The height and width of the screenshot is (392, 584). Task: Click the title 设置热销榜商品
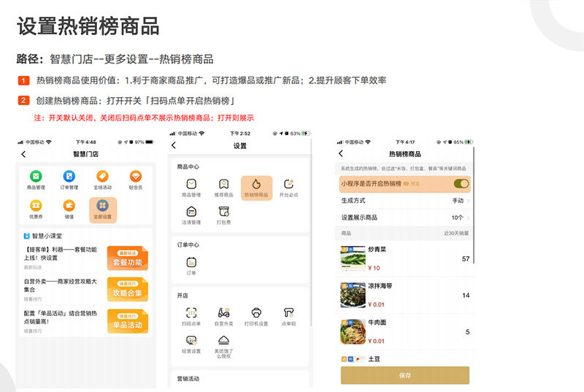coord(88,26)
